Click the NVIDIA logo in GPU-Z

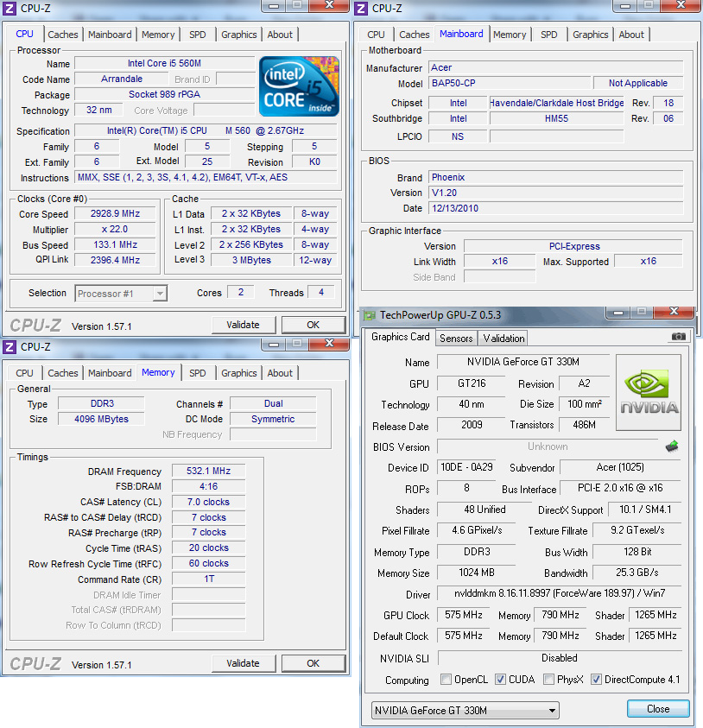(649, 392)
